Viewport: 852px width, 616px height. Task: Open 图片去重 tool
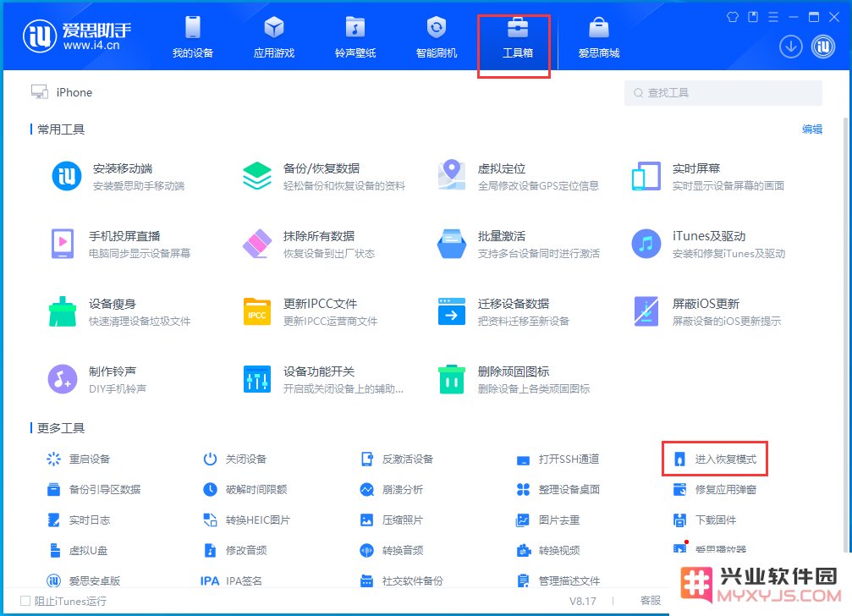pyautogui.click(x=547, y=520)
